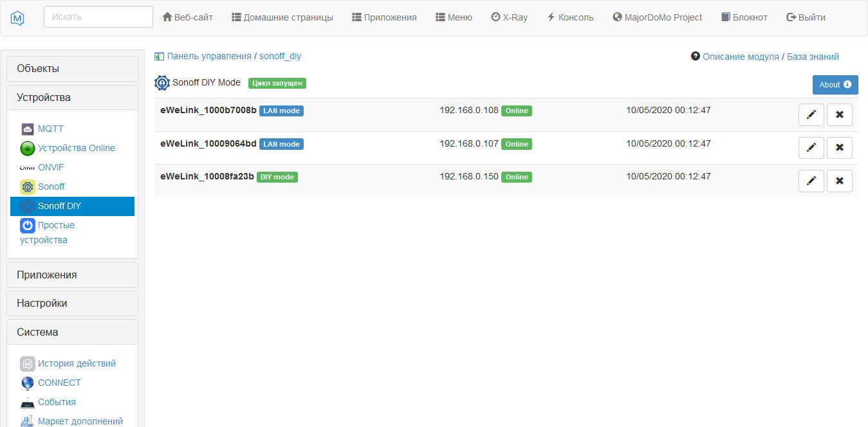
Task: Click LAN mode badge of eWeLink_10009064bd
Action: [281, 144]
